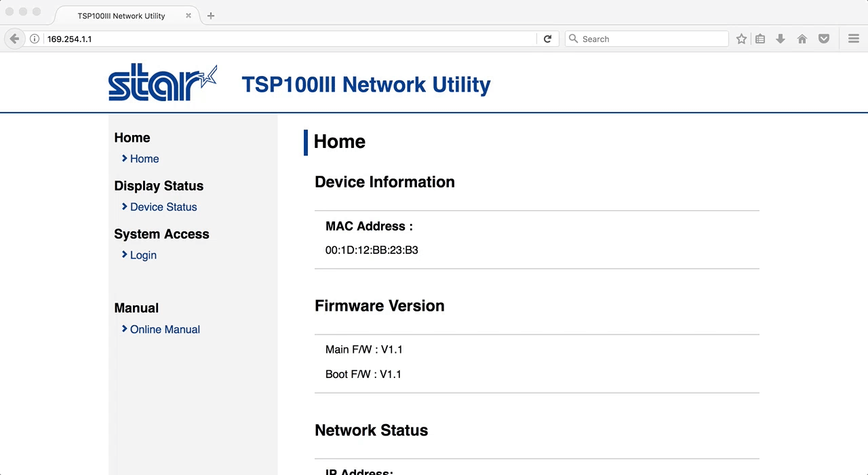Click the Home sidebar section heading

coord(132,138)
